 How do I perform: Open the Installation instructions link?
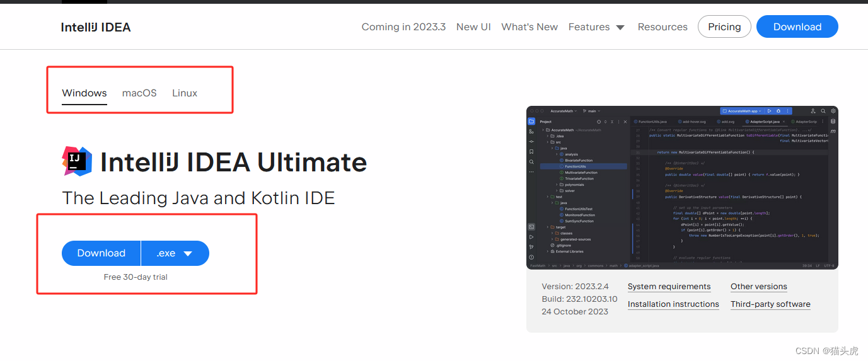673,304
